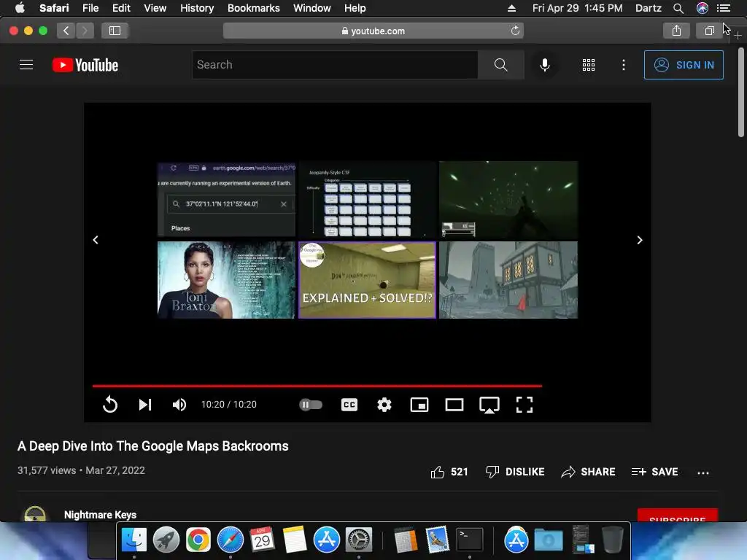
Task: Open the View menu
Action: [155, 8]
